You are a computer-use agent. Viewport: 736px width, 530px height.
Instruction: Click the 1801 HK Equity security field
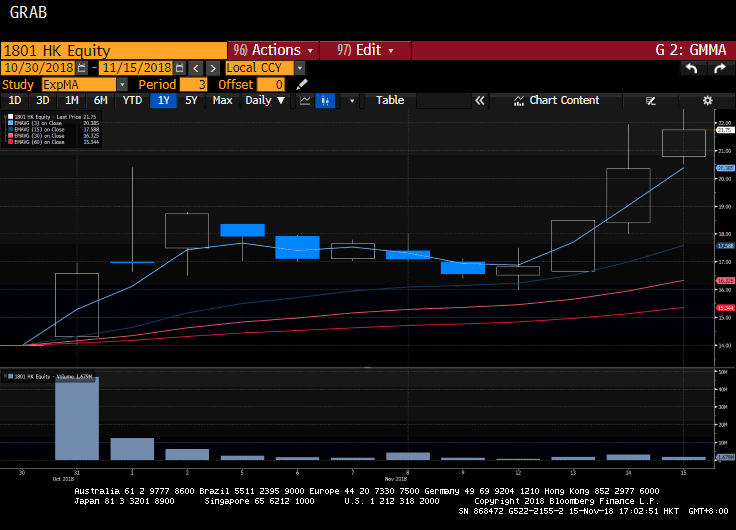point(114,51)
